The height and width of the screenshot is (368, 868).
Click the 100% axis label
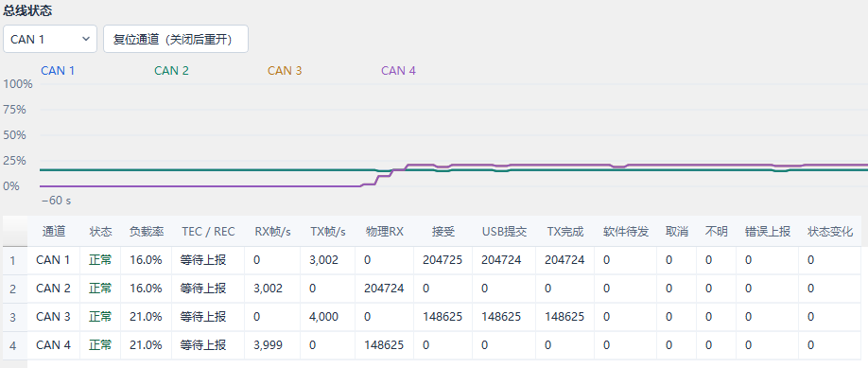tap(18, 84)
